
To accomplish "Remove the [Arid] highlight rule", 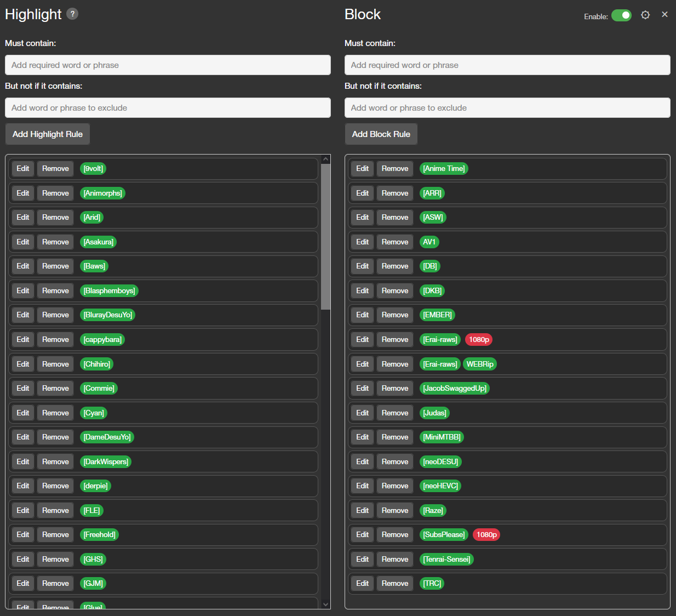I will click(x=55, y=217).
